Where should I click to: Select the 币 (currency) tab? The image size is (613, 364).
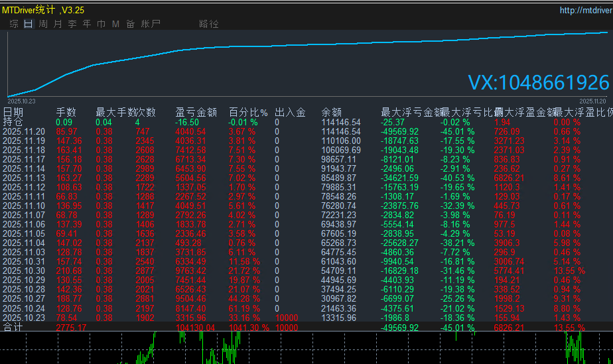102,24
